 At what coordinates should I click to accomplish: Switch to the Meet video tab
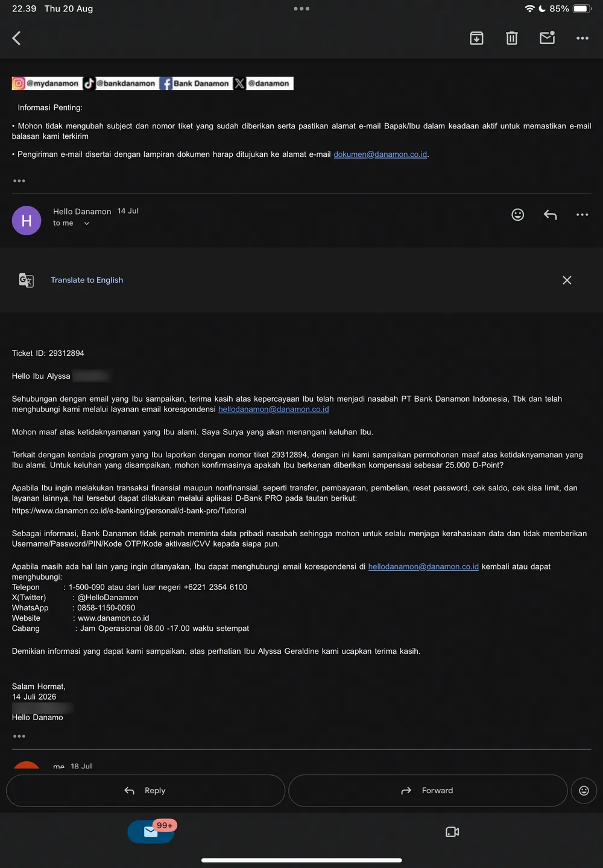point(452,832)
